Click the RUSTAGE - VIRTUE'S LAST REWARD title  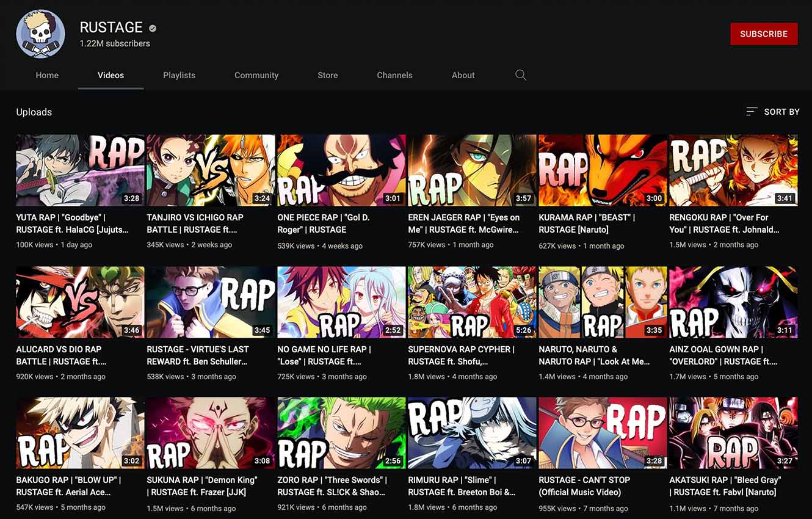coord(198,355)
